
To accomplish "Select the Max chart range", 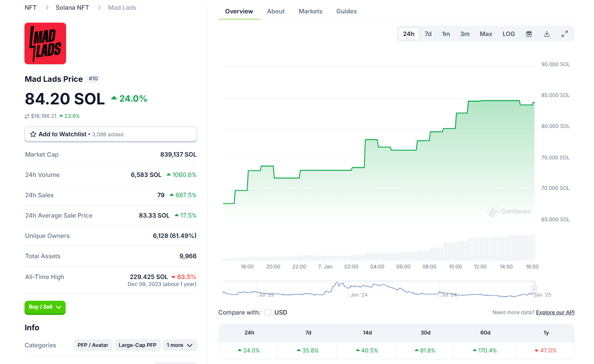I will [x=486, y=34].
